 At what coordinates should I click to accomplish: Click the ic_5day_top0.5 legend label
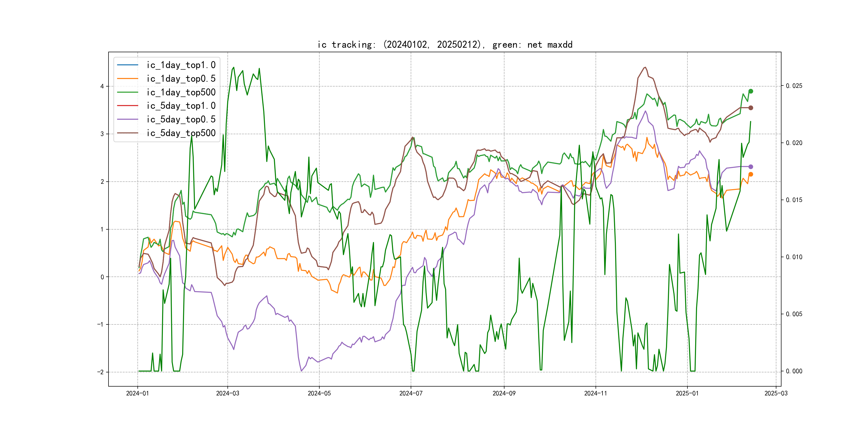tap(181, 119)
